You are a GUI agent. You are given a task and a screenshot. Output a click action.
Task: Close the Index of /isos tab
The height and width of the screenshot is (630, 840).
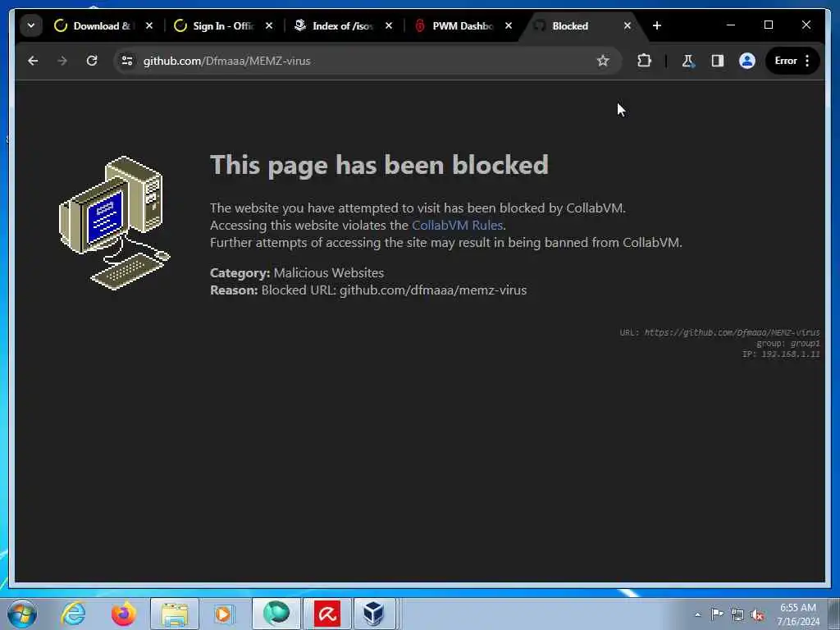(x=389, y=25)
